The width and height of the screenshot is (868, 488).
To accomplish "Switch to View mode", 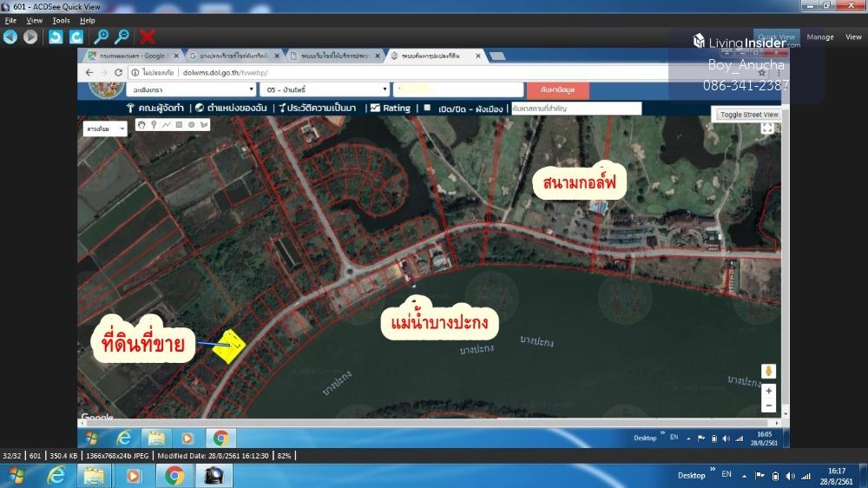I will tap(852, 37).
